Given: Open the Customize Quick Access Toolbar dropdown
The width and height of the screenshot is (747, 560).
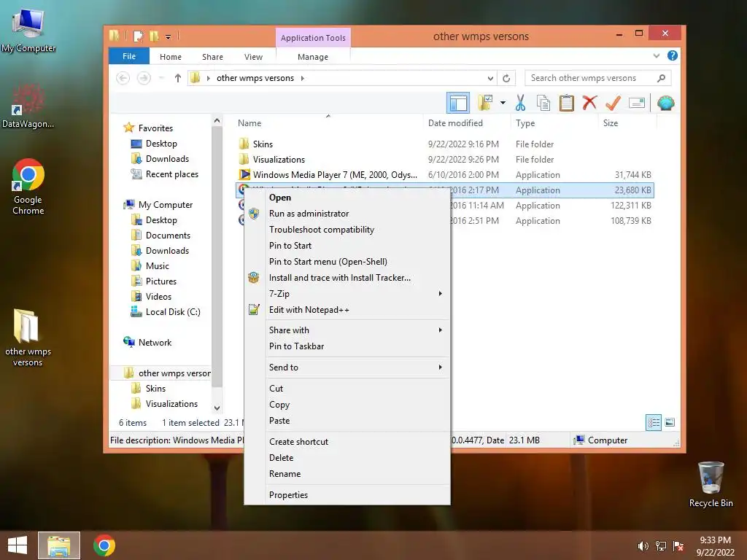Looking at the screenshot, I should (x=169, y=36).
